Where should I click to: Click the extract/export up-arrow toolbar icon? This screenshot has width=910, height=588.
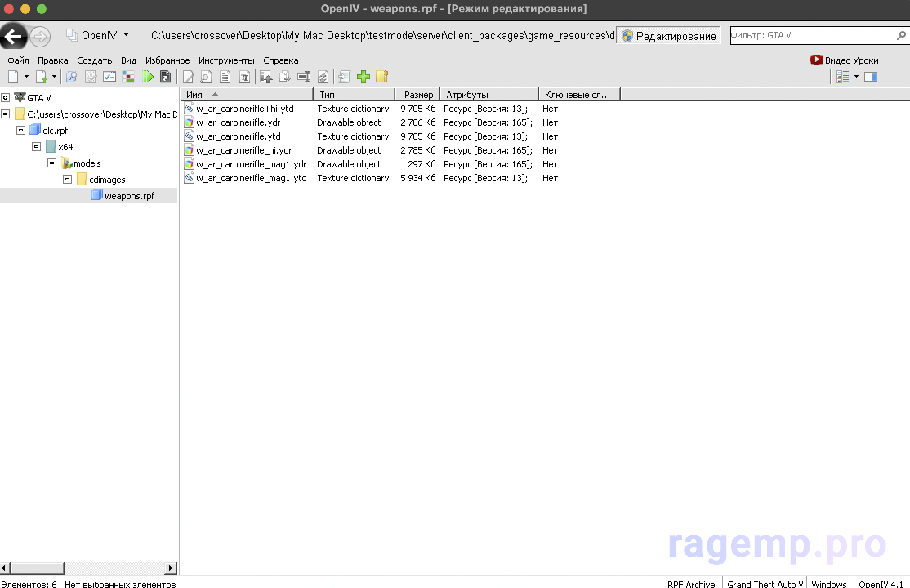[x=266, y=77]
